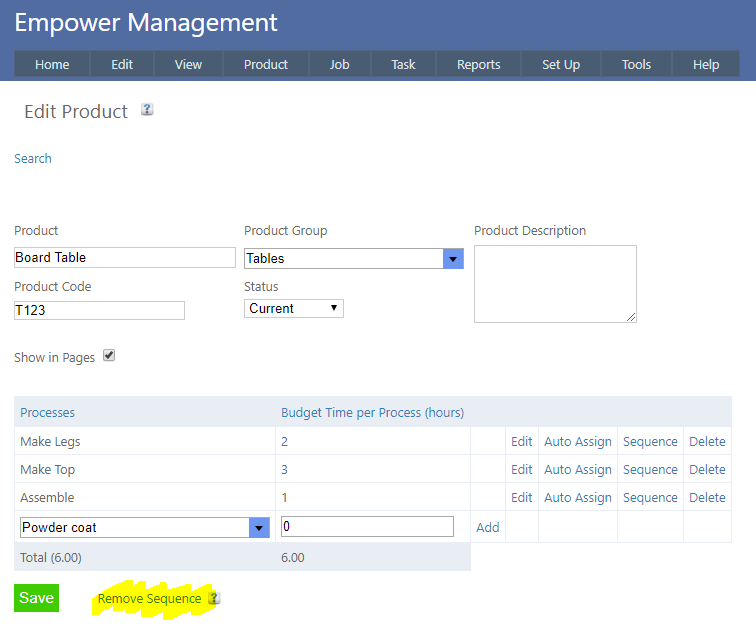This screenshot has width=756, height=635.
Task: Click help icon next to Remove Sequence
Action: [x=213, y=598]
